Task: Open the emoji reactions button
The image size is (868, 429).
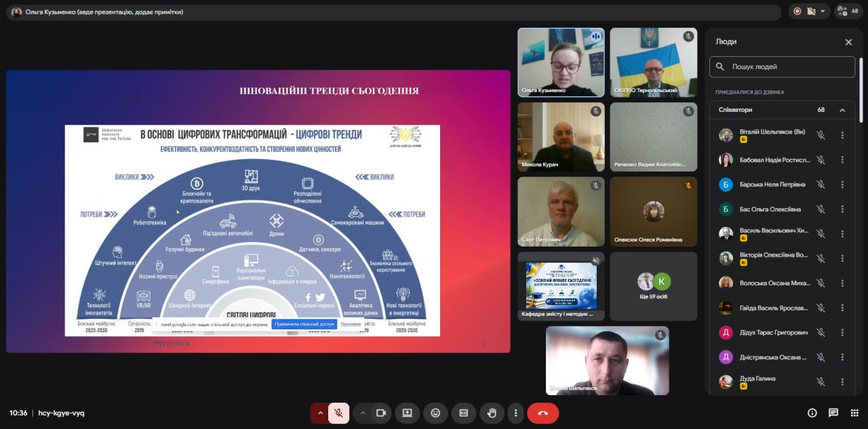Action: [435, 413]
